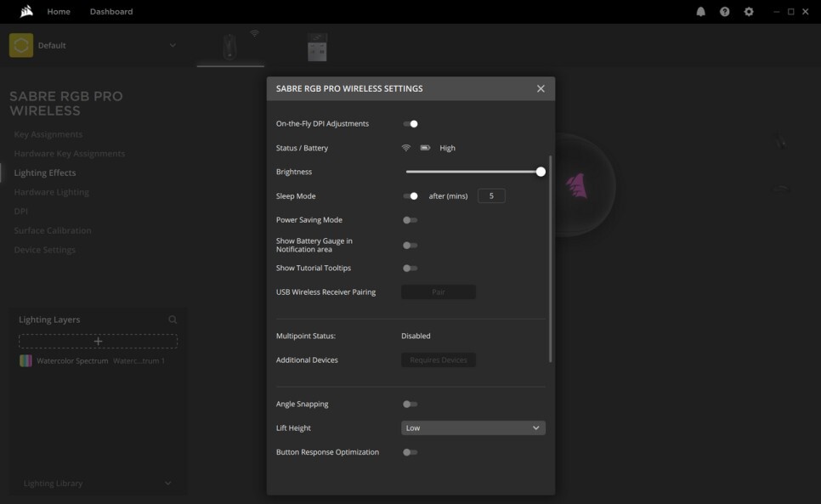This screenshot has height=504, width=821.
Task: Click the Default profile hexagon icon
Action: 21,45
